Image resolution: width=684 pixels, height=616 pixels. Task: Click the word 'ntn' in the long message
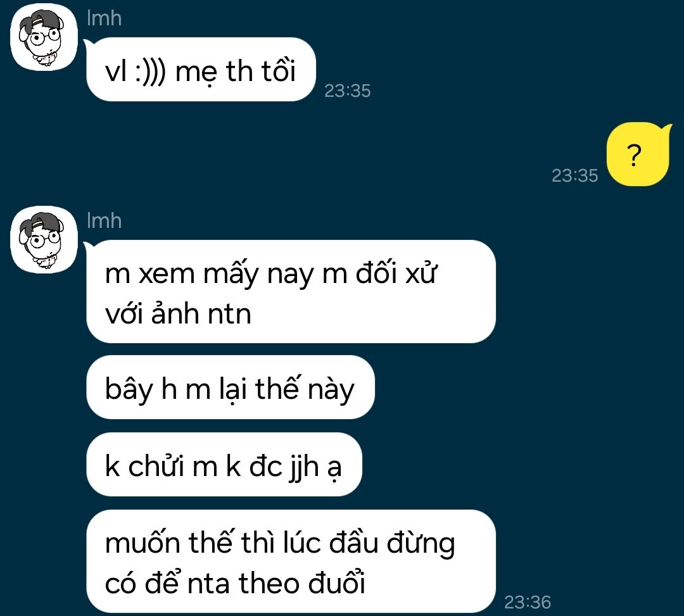[229, 314]
